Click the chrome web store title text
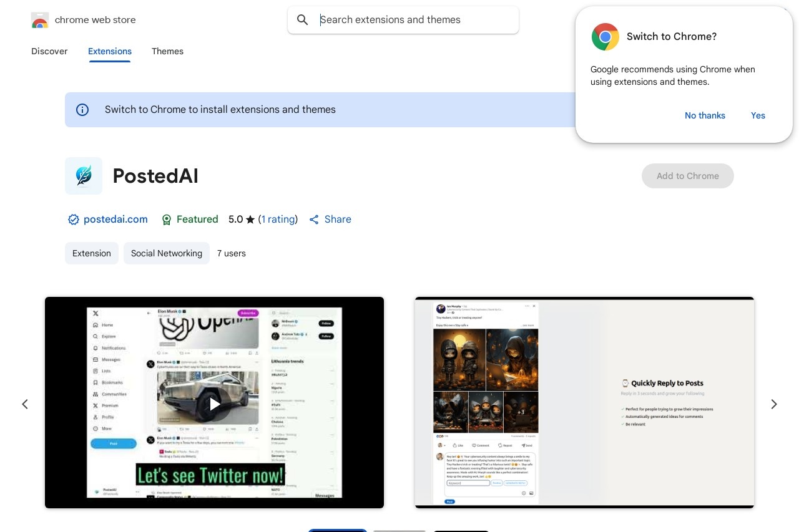Viewport: 799px width, 532px height. (95, 20)
